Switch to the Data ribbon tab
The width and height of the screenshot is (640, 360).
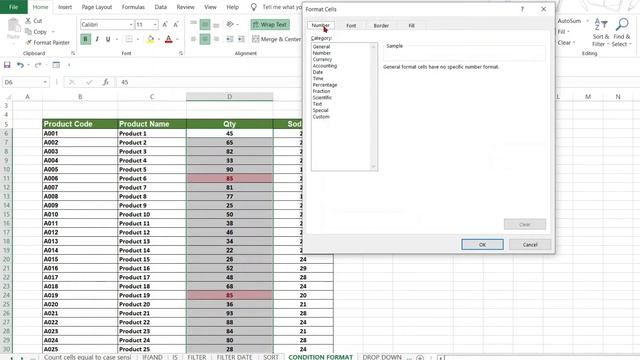pyautogui.click(x=160, y=7)
